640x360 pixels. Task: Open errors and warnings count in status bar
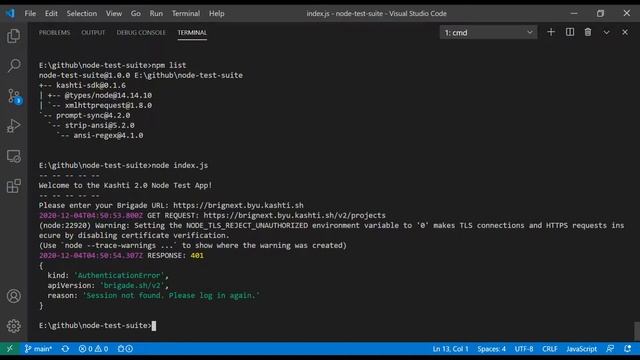(93, 349)
